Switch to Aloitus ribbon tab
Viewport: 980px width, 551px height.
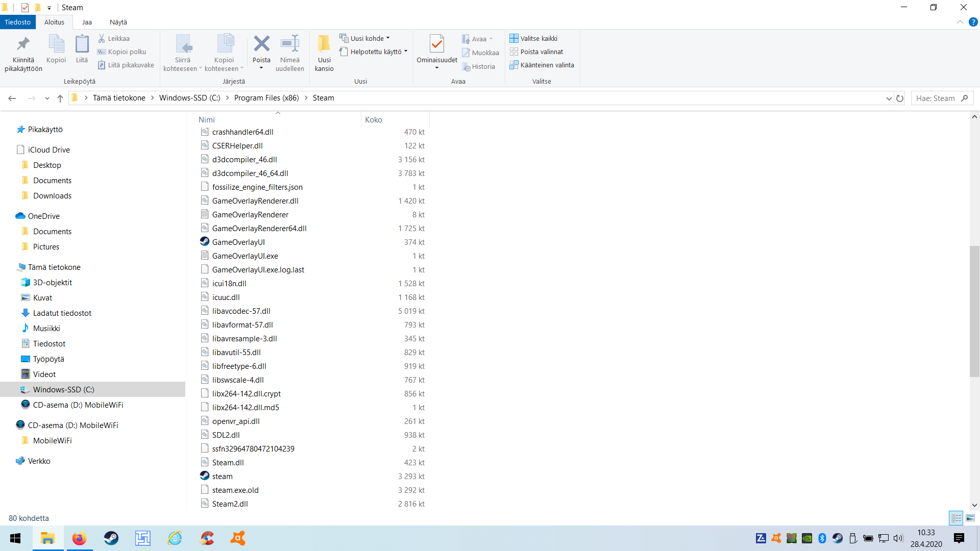click(54, 22)
